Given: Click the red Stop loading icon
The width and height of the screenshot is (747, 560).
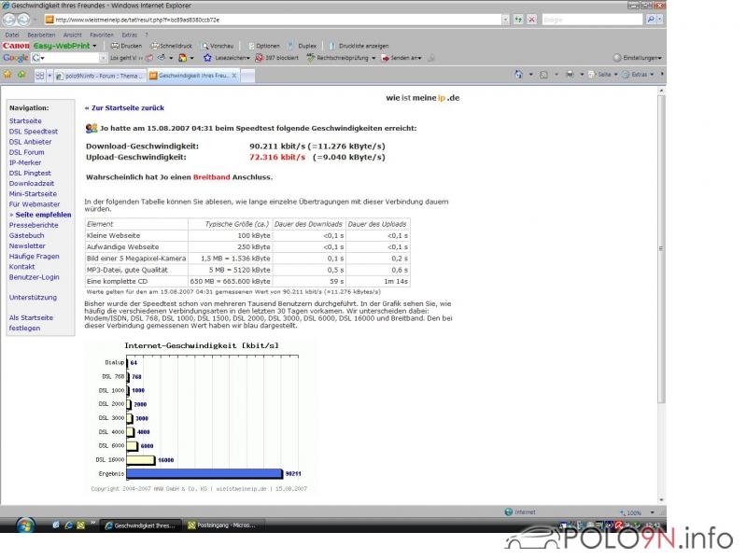Looking at the screenshot, I should pos(531,20).
